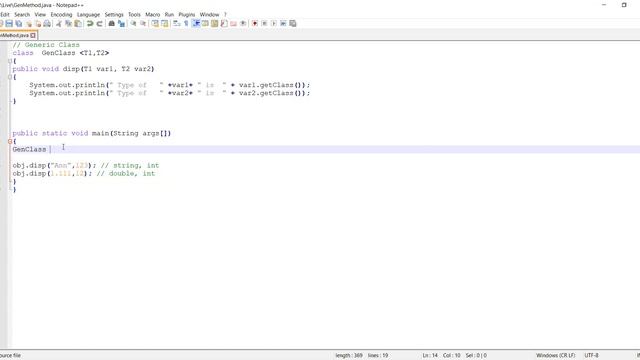The width and height of the screenshot is (640, 360).
Task: Open the Settings menu
Action: 114,14
